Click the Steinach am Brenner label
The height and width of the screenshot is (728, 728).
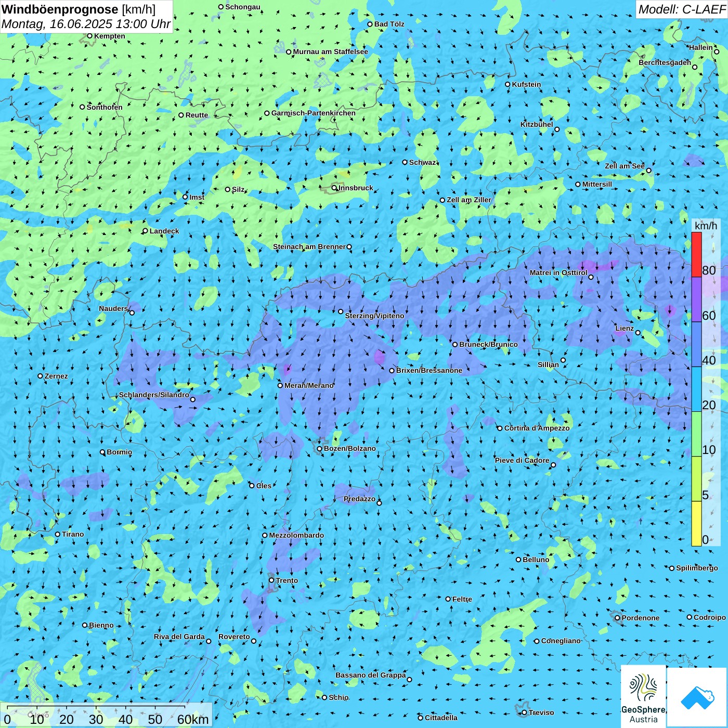pos(309,246)
